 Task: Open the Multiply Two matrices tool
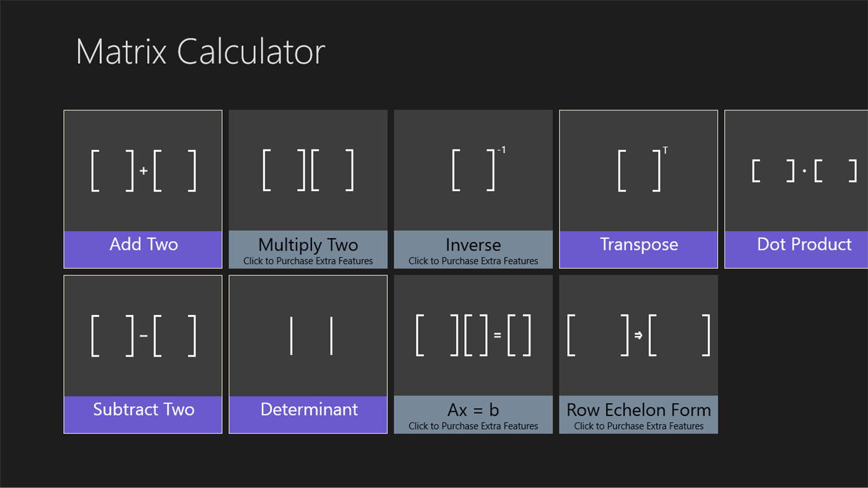308,169
